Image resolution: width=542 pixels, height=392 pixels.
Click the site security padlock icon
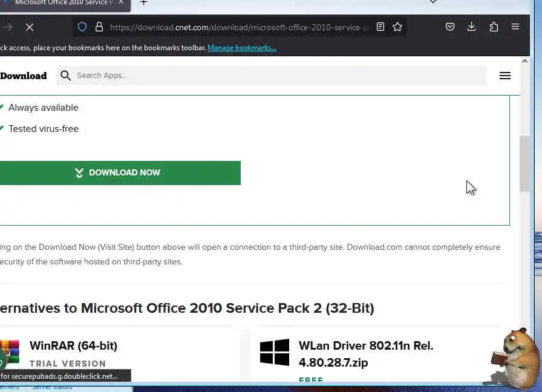click(99, 27)
